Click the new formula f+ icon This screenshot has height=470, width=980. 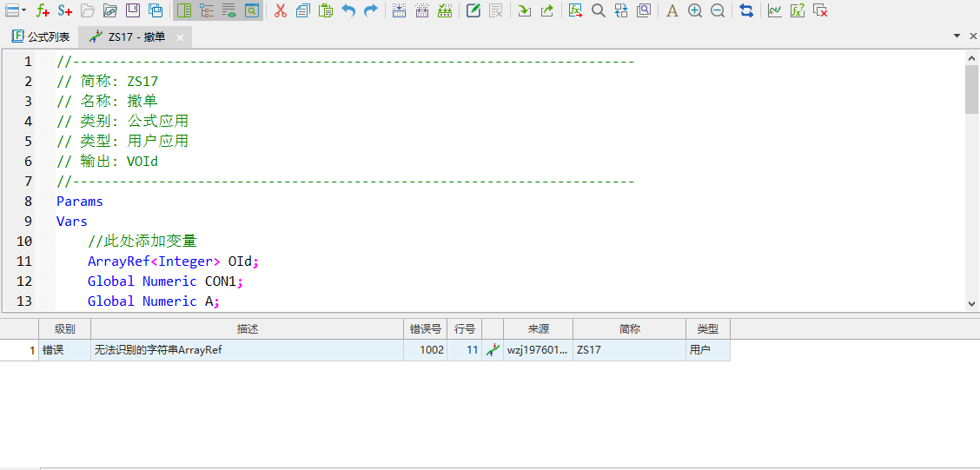[x=43, y=10]
